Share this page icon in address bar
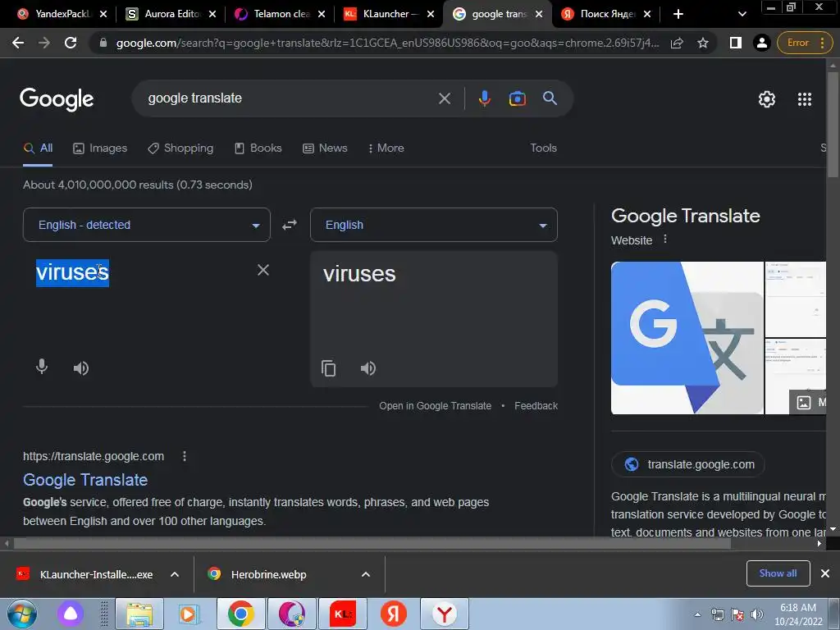 point(677,43)
